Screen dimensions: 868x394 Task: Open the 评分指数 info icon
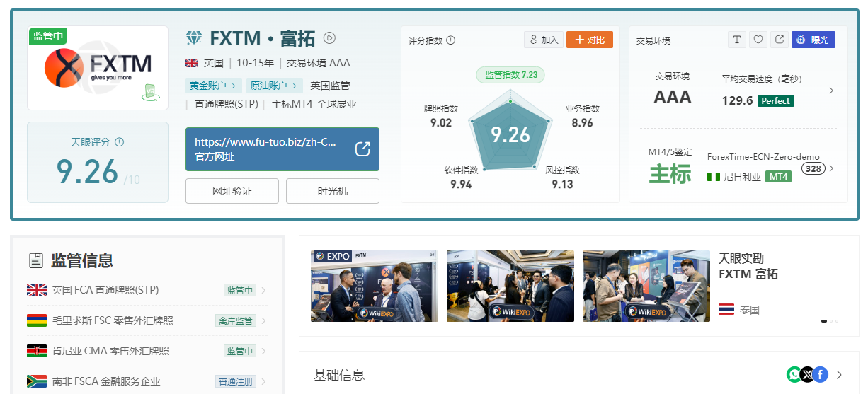tap(450, 40)
